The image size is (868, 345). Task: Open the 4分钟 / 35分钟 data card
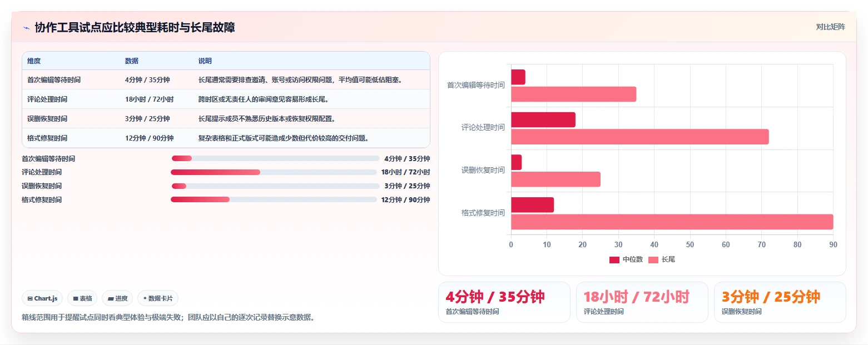504,302
